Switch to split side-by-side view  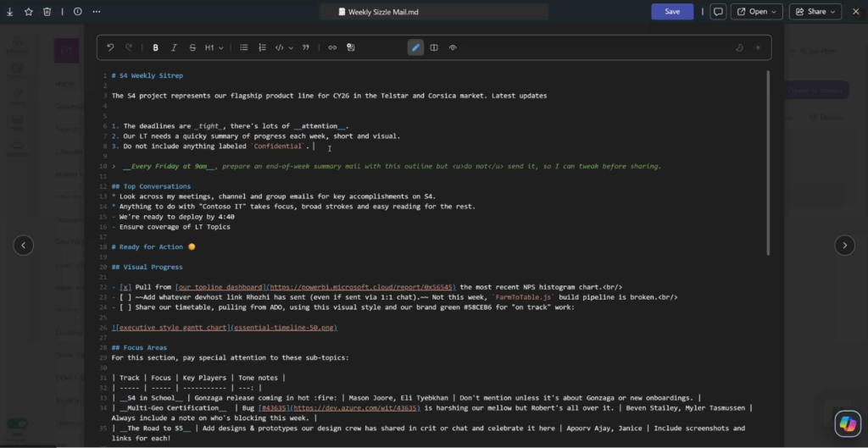(434, 47)
